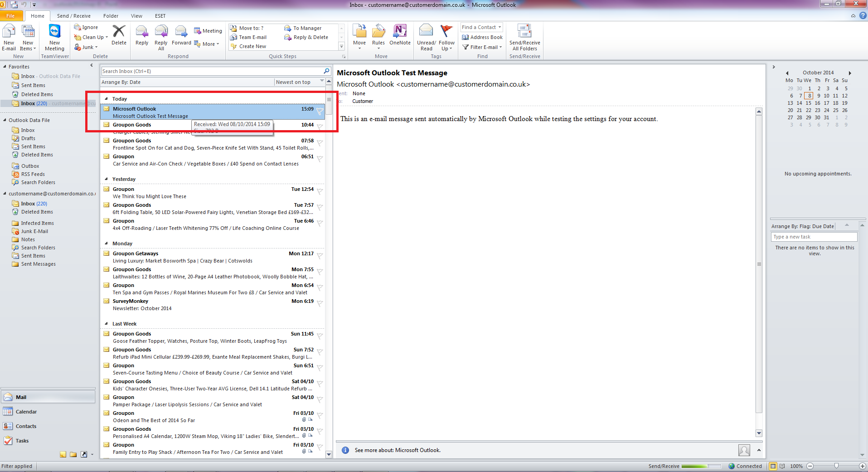Toggle flag on Microsoft Outlook message
The image size is (868, 472).
(320, 111)
